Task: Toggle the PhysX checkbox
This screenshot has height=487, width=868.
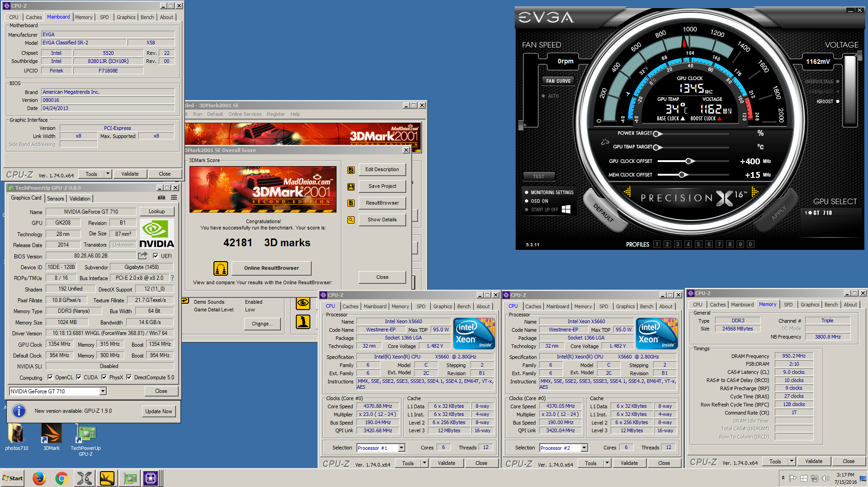Action: [x=104, y=377]
